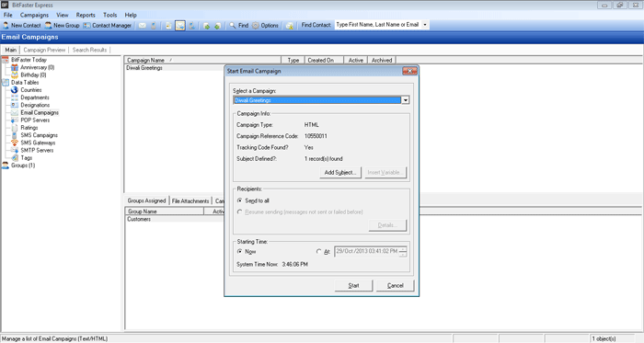Screen dimensions: 644x343
Task: Close the Start Email Campaign dialog
Action: click(x=409, y=71)
